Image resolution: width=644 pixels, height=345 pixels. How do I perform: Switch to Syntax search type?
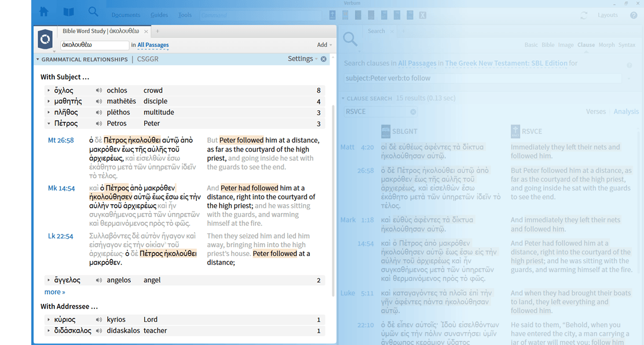(x=627, y=45)
